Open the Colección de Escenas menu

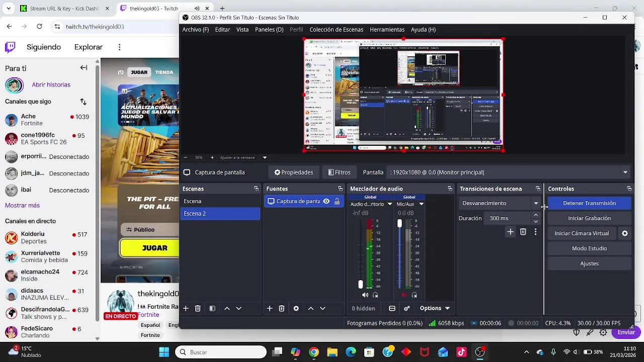(x=336, y=30)
